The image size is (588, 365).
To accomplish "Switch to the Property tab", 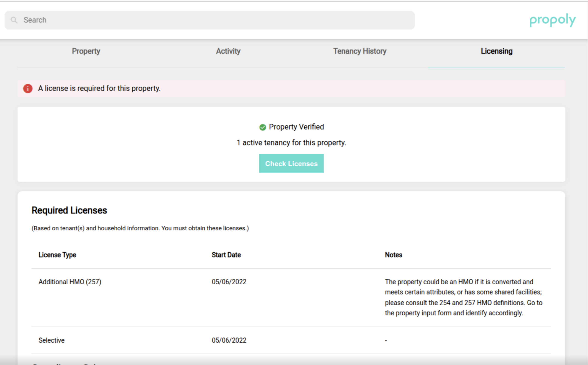I will pyautogui.click(x=86, y=51).
